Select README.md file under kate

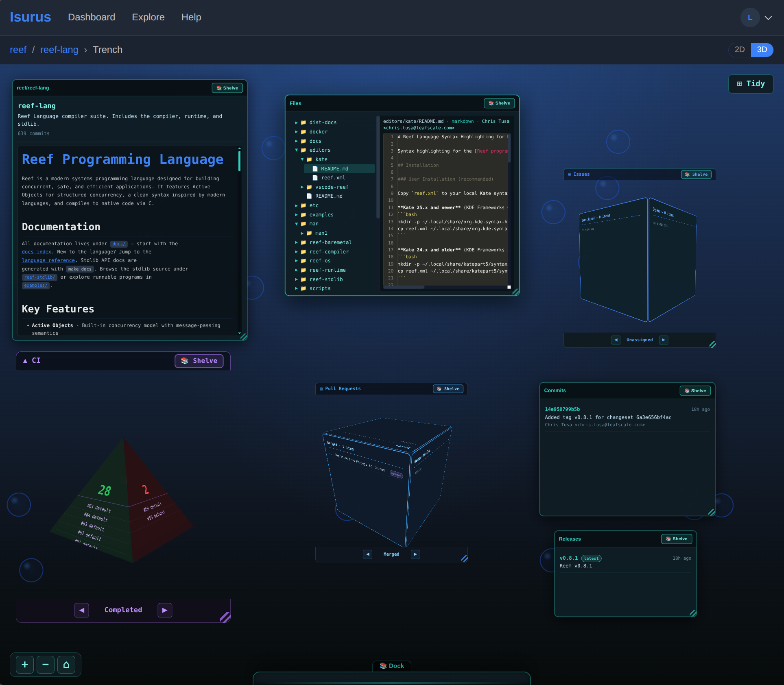coord(339,169)
